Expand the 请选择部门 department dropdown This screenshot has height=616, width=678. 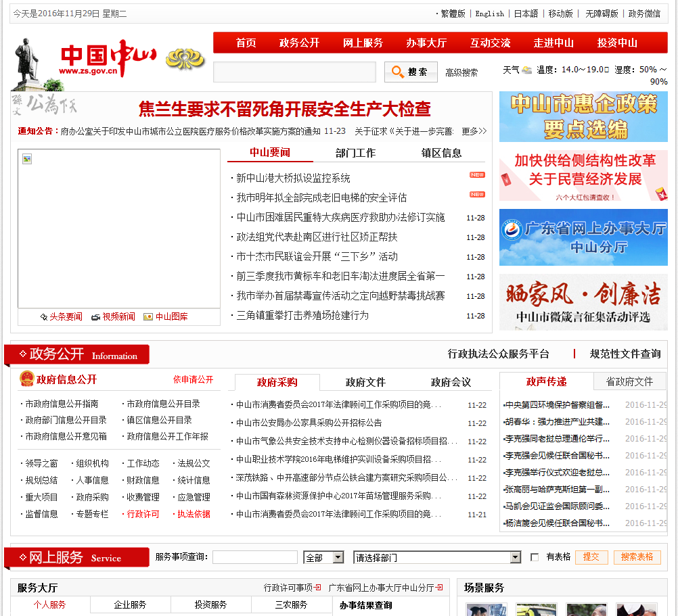436,558
